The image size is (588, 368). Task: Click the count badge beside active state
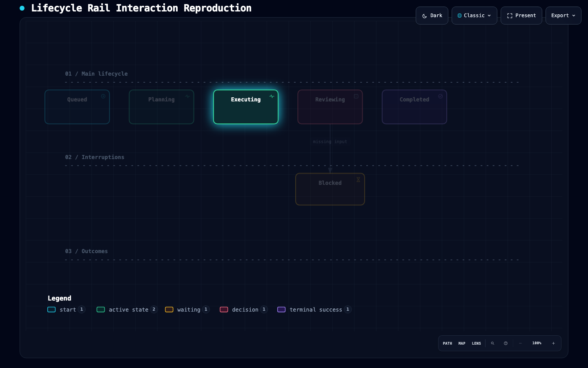(x=154, y=310)
